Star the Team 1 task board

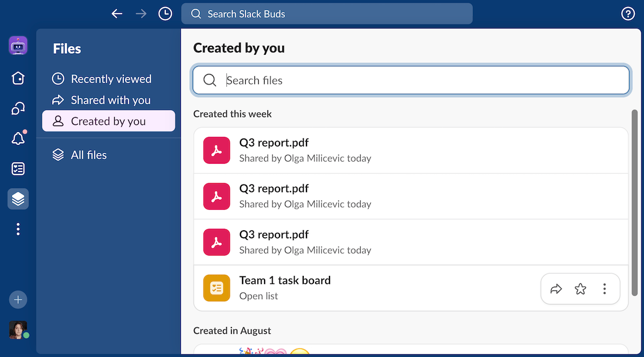pos(580,289)
